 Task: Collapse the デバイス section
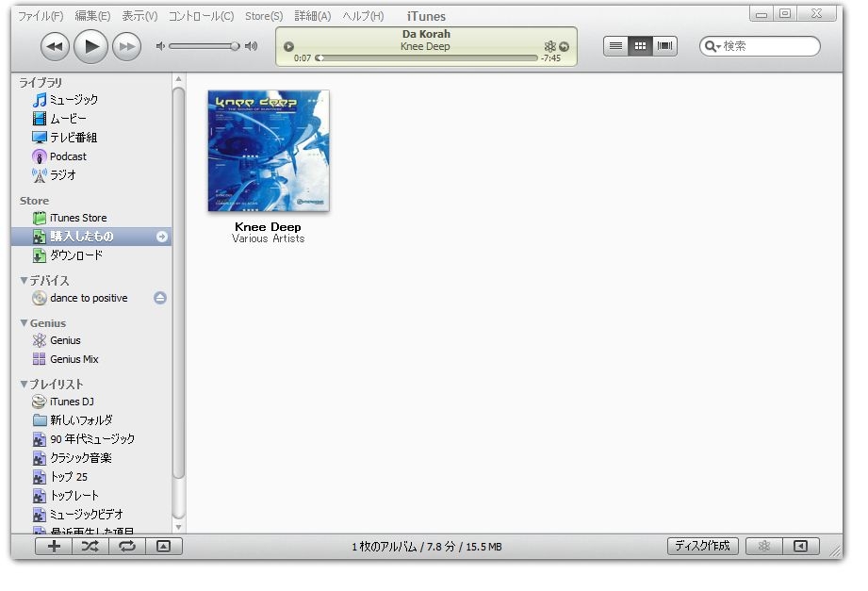[x=24, y=280]
